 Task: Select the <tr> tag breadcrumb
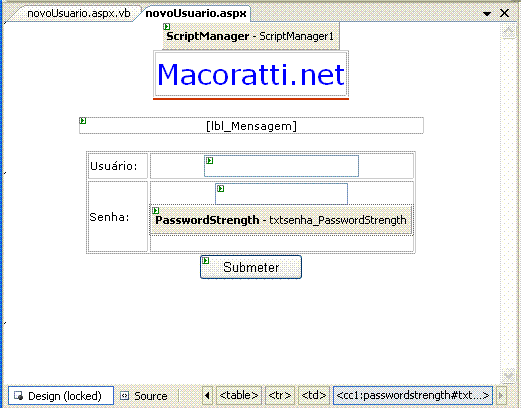click(x=280, y=396)
